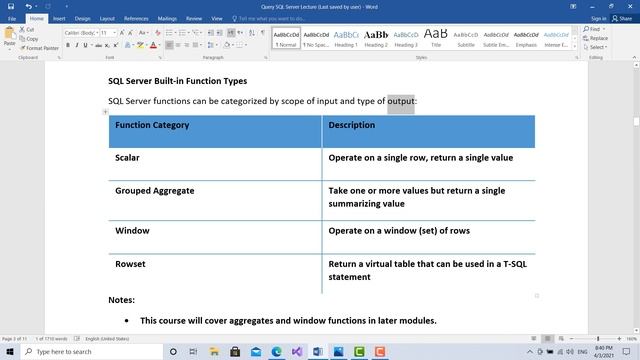
Task: Click the table move handle
Action: [105, 111]
